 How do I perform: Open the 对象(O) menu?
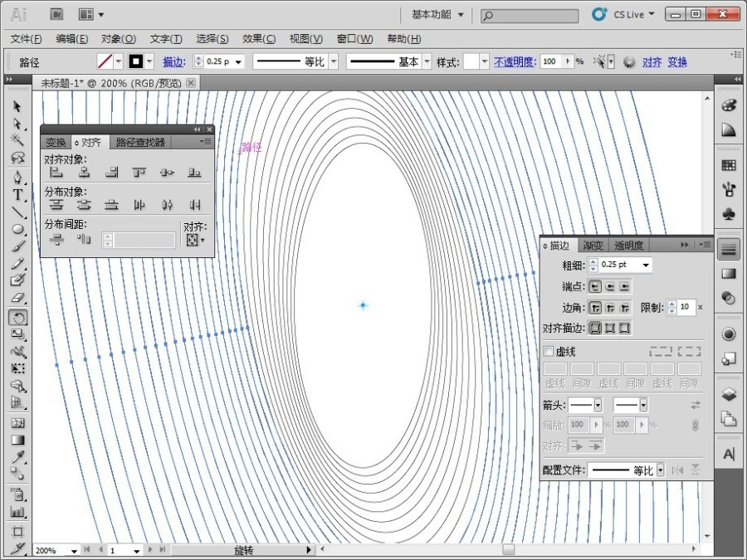118,38
